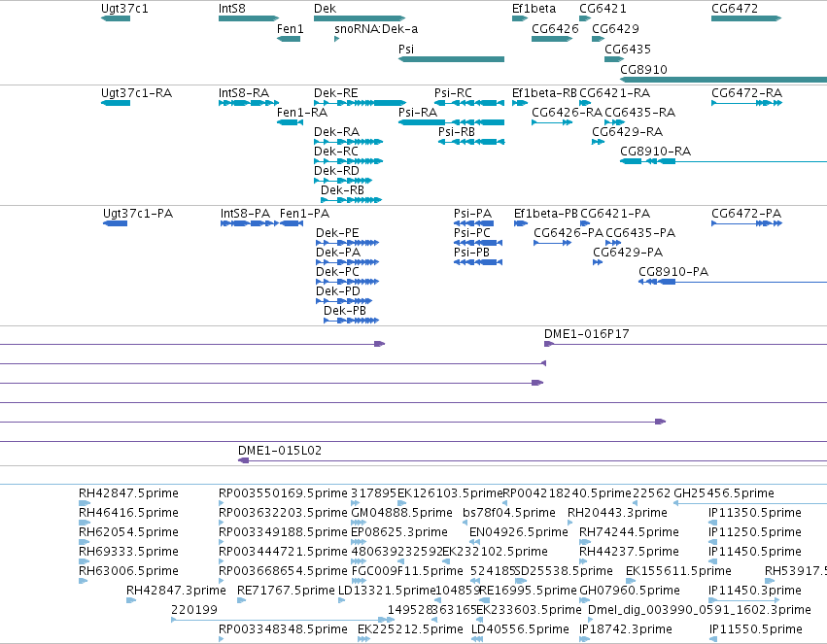Select the CG6421-PA protein label
Screen dimensions: 827x644
tap(615, 214)
